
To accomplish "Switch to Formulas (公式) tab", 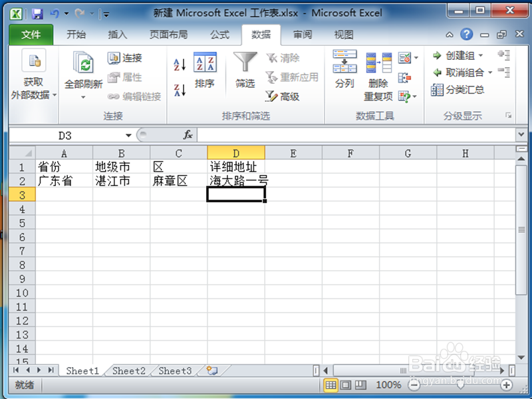I will click(x=220, y=35).
